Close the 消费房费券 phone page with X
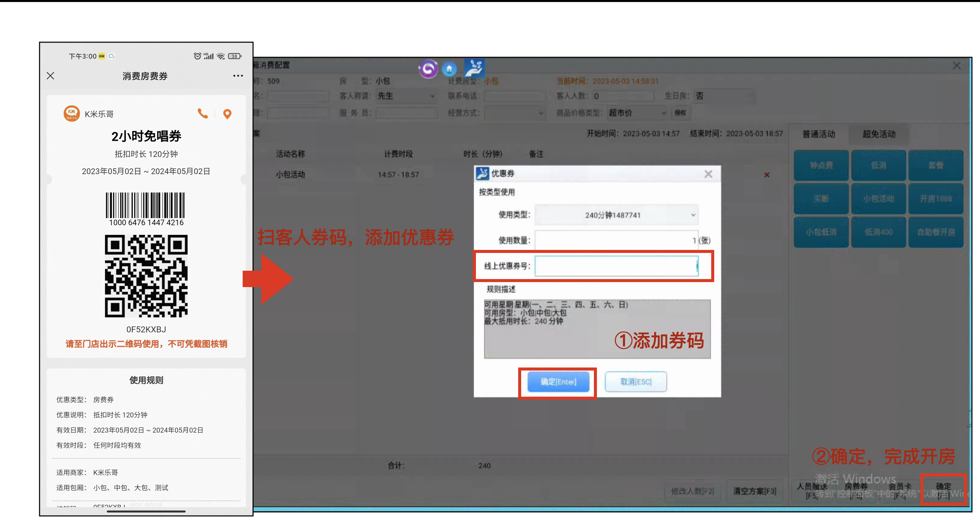Screen dimensions: 980x532 tap(50, 76)
